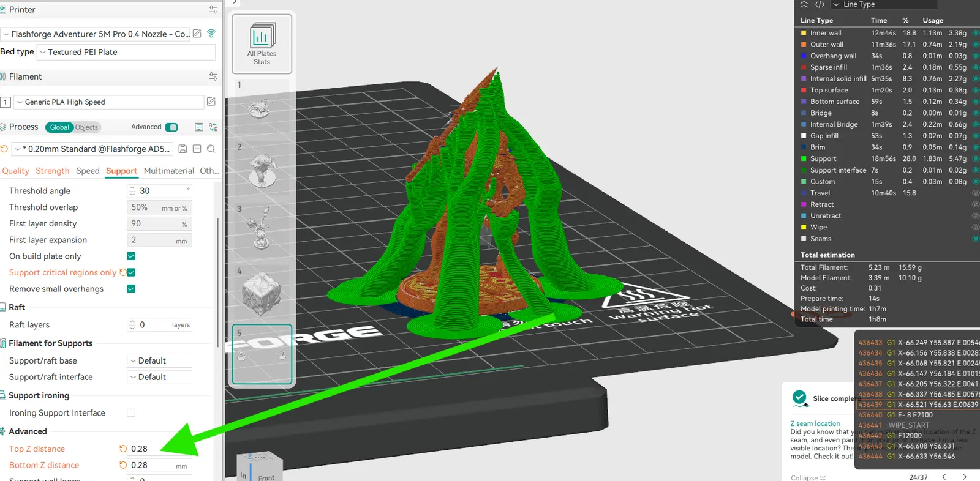
Task: Select Global process scope
Action: [x=59, y=127]
